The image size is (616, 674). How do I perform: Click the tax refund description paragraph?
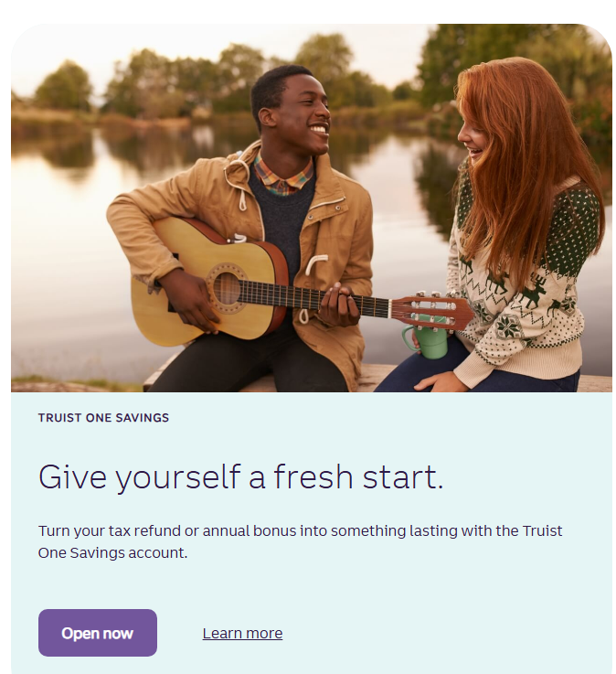tap(300, 541)
